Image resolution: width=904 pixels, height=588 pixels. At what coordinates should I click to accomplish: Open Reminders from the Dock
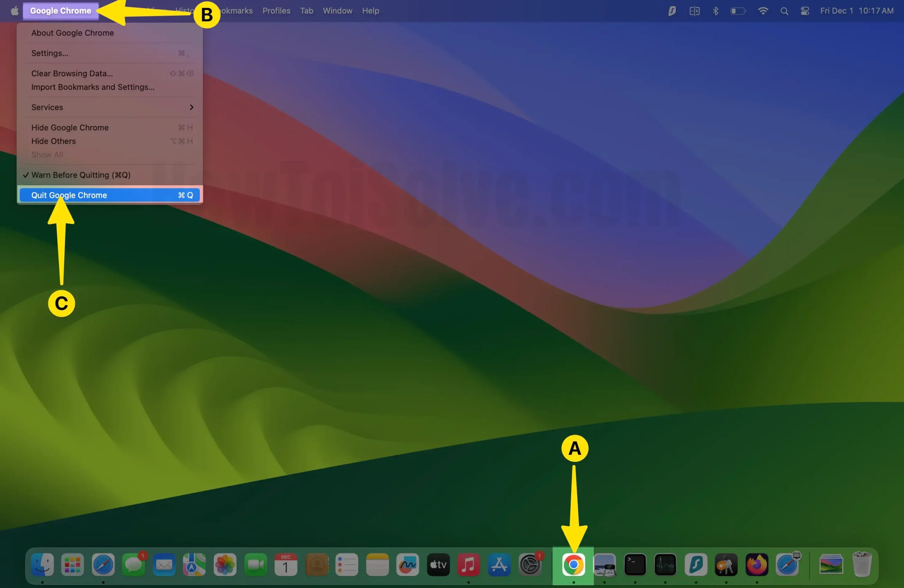[347, 564]
